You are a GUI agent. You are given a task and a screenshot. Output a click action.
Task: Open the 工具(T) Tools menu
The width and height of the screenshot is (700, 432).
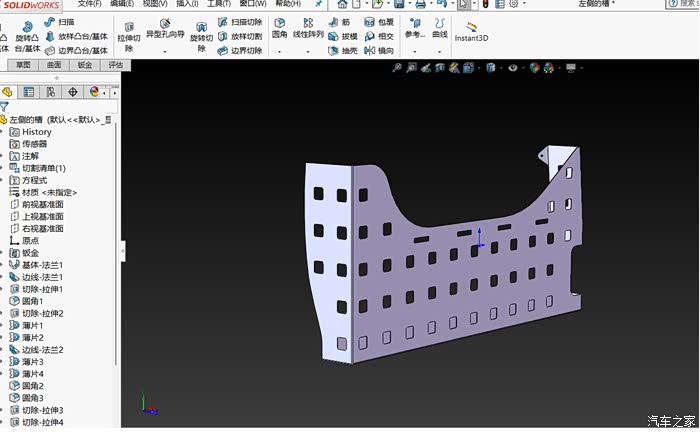tap(219, 4)
